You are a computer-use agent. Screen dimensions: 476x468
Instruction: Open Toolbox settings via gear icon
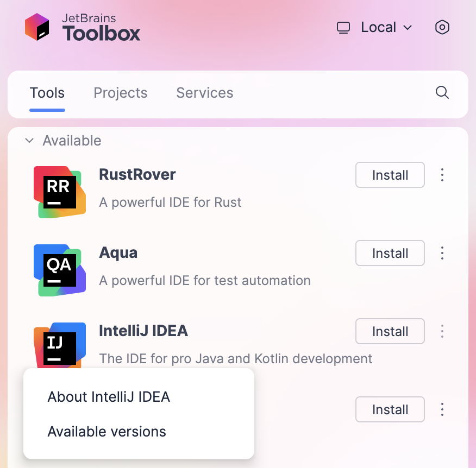tap(442, 27)
